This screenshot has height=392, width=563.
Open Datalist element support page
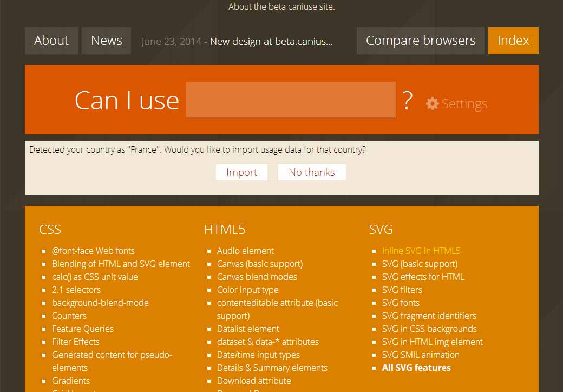point(248,329)
